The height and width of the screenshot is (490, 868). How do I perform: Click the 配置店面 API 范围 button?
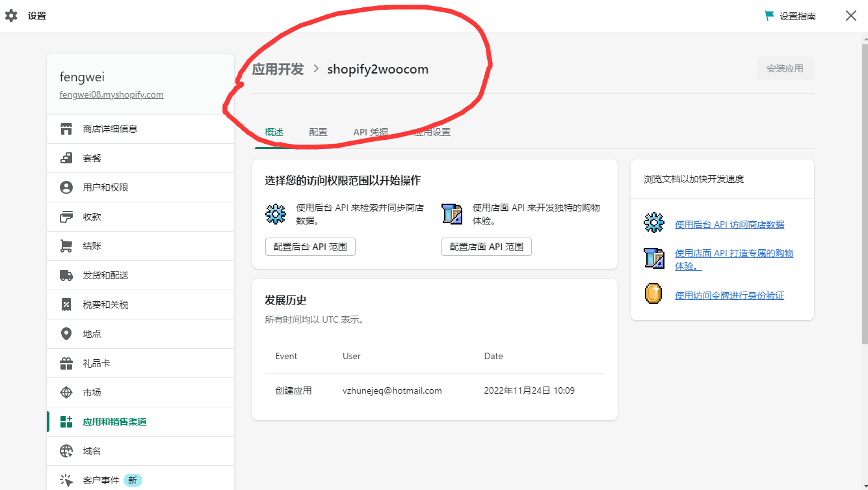click(486, 247)
